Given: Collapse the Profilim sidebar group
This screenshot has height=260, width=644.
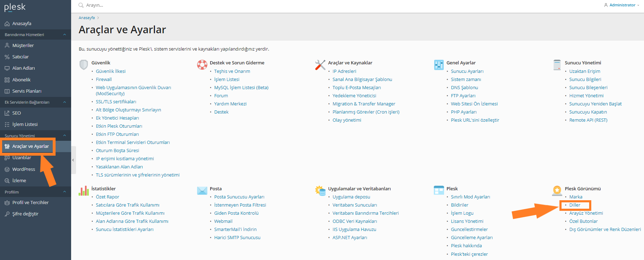Looking at the screenshot, I should pos(64,192).
